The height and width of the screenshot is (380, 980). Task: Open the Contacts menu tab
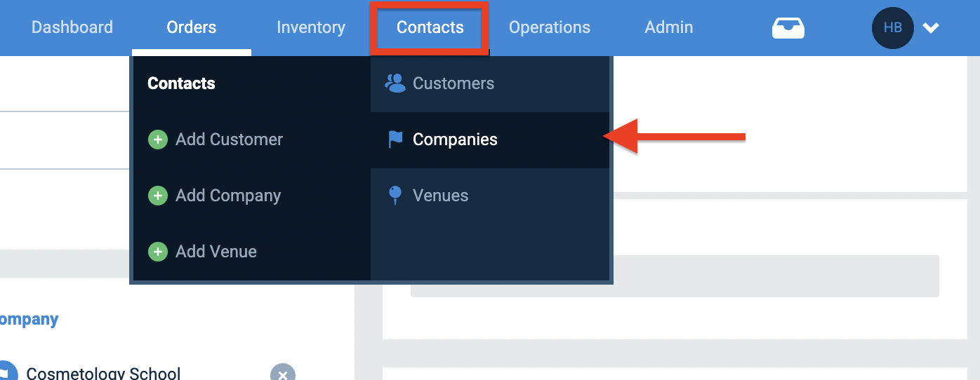click(430, 28)
